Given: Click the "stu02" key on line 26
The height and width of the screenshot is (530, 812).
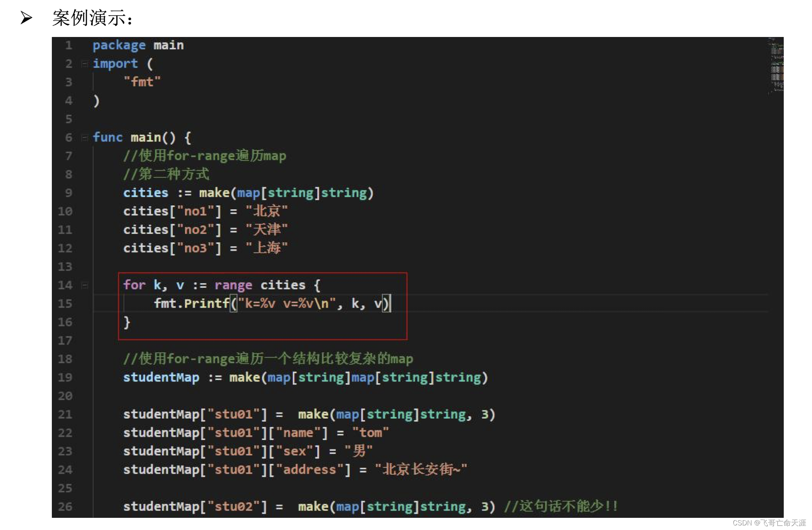Looking at the screenshot, I should pos(233,507).
